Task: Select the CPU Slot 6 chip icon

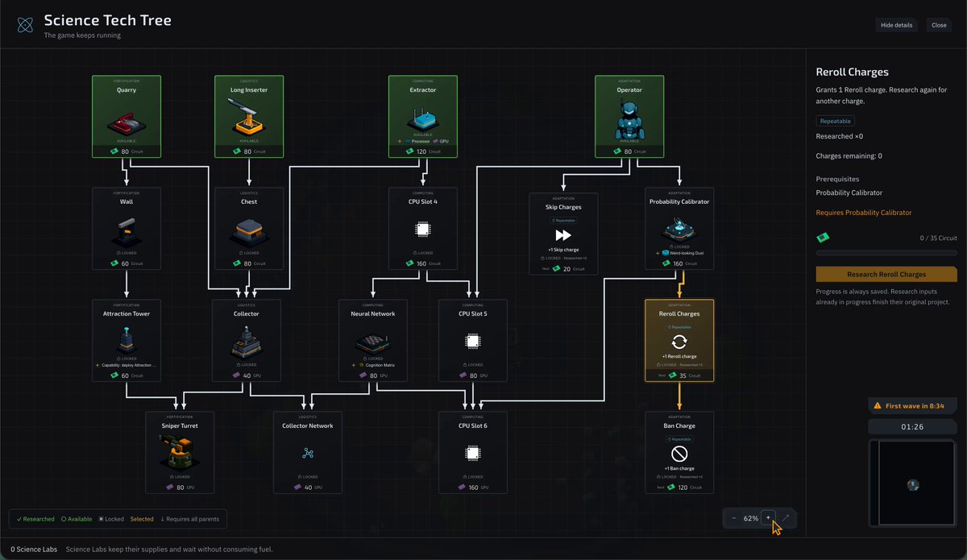Action: (x=473, y=454)
